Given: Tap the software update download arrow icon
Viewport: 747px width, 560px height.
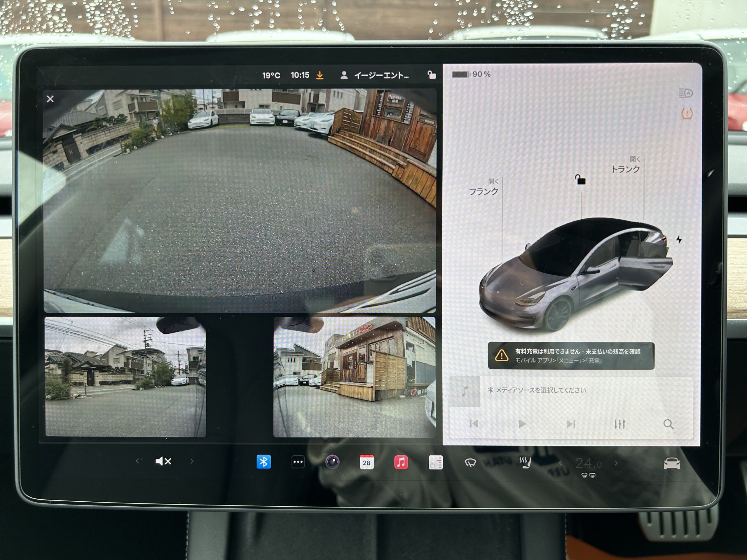Looking at the screenshot, I should tap(320, 75).
